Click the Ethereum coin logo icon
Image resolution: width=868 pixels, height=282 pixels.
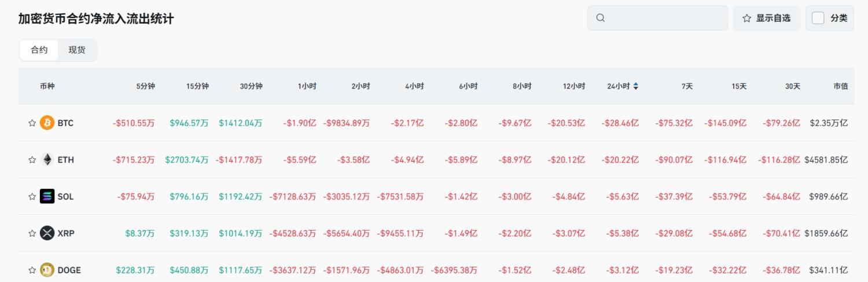[x=47, y=160]
